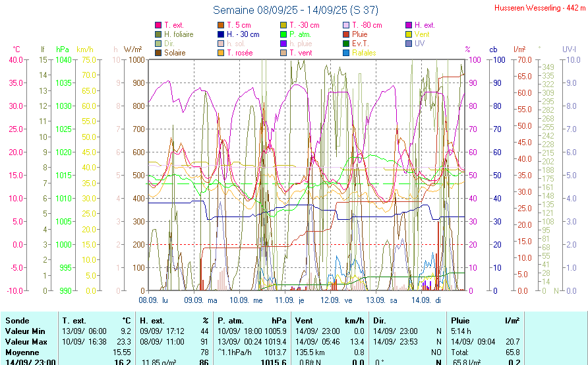The height and width of the screenshot is (365, 588).
Task: Click the 'Moyenne' row label
Action: (x=22, y=352)
